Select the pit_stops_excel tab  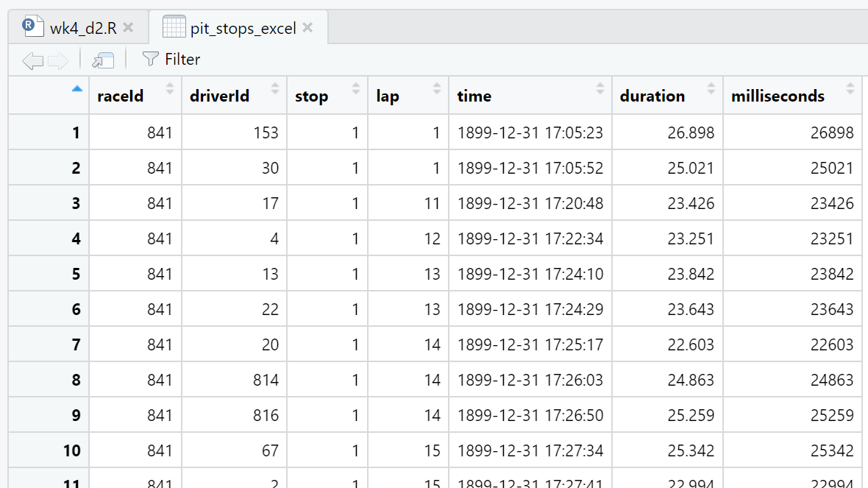243,28
